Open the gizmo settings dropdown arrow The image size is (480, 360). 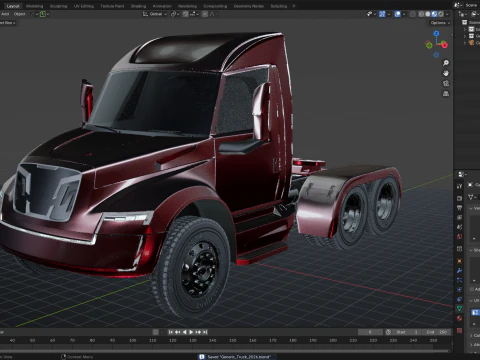point(389,14)
